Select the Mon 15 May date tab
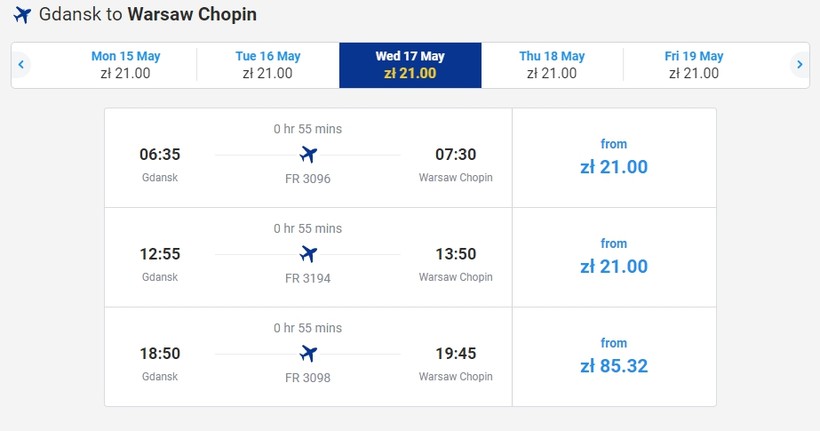The height and width of the screenshot is (431, 820). pos(125,65)
